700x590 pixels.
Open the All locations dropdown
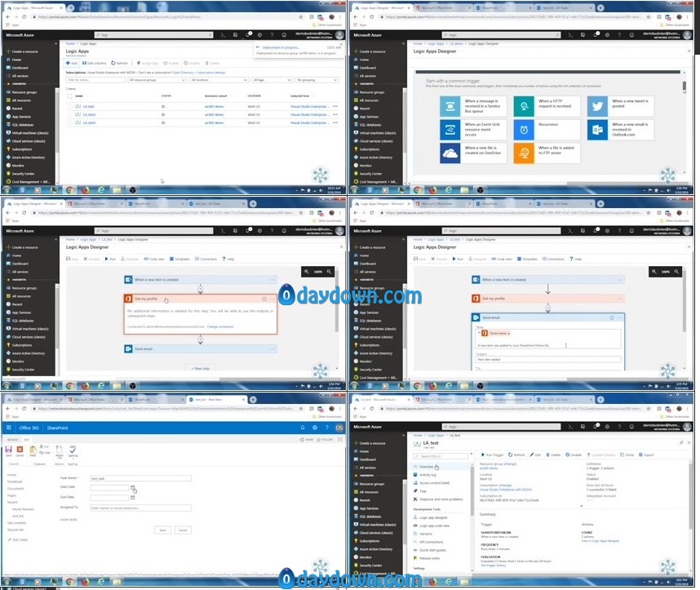click(x=219, y=80)
